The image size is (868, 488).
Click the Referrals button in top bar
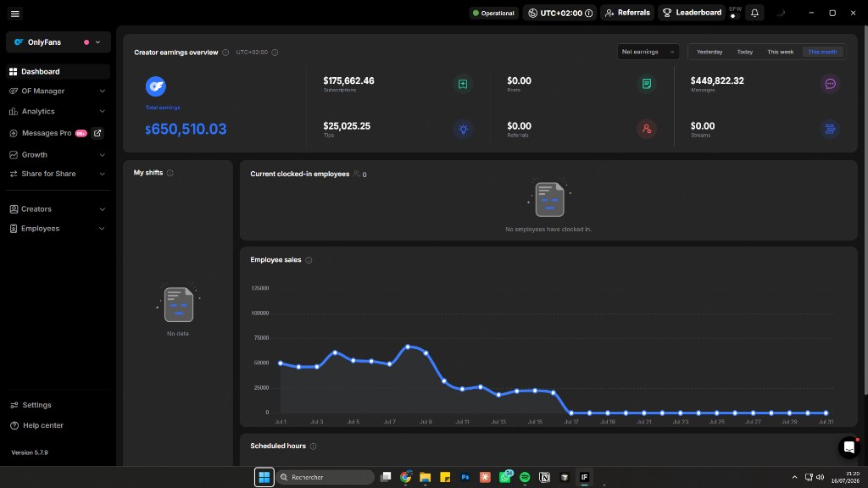[x=628, y=13]
